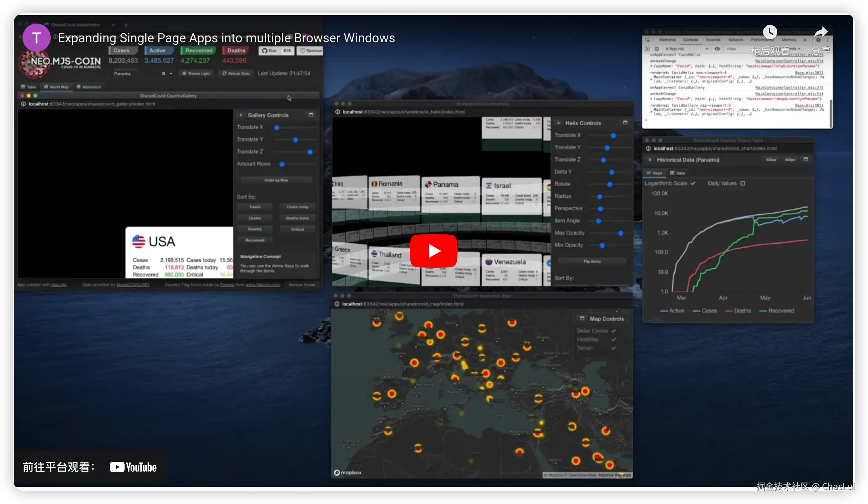Click the Reload Data button
The width and height of the screenshot is (868, 504).
(236, 74)
